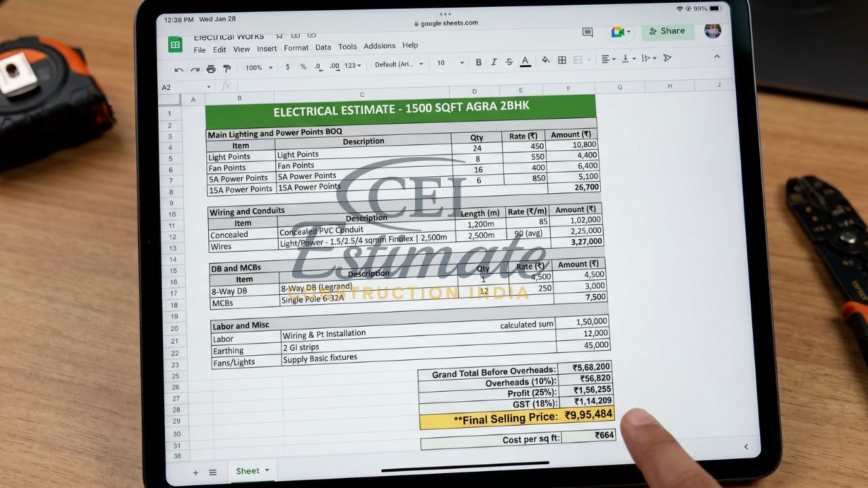Click the Electrical Works document title
The image size is (868, 488).
coord(229,36)
